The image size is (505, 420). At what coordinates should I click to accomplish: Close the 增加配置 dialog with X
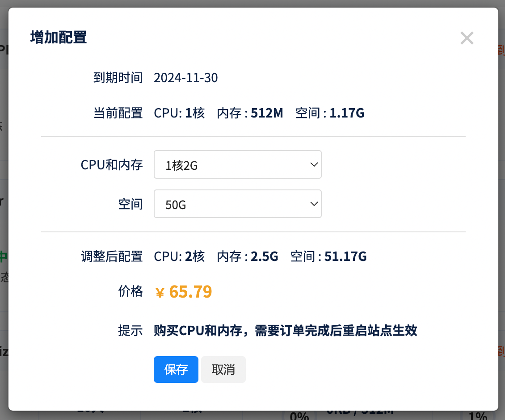467,38
